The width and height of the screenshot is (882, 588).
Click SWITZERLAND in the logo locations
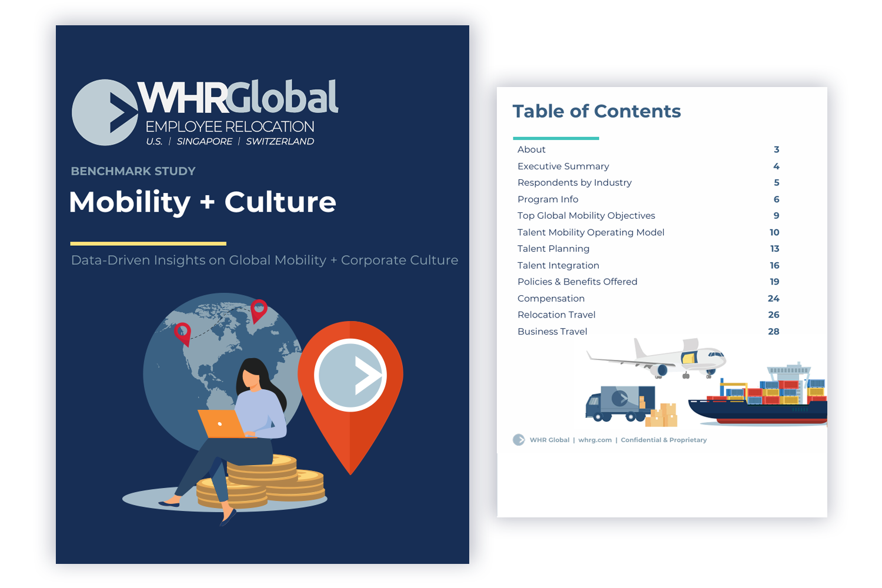click(x=280, y=141)
